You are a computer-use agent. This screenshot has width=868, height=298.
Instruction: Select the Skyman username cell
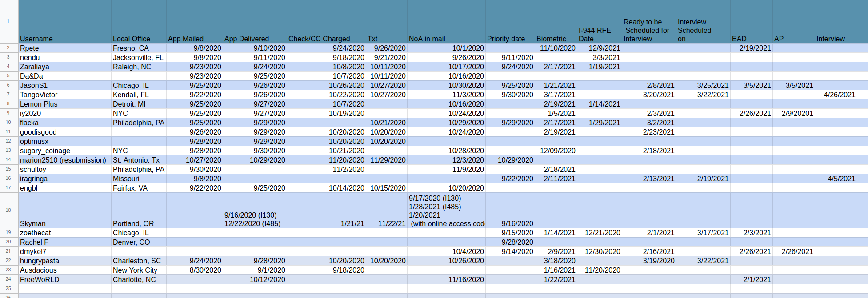pyautogui.click(x=65, y=210)
